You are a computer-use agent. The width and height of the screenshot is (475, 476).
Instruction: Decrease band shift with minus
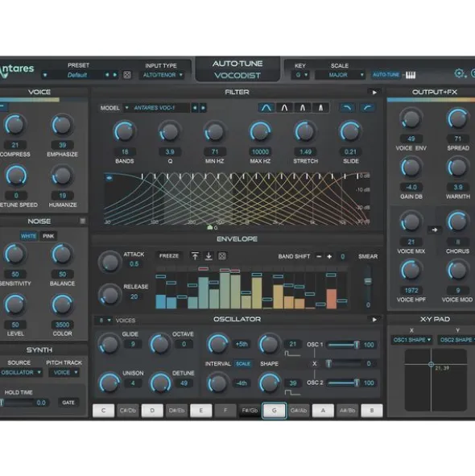coord(319,256)
